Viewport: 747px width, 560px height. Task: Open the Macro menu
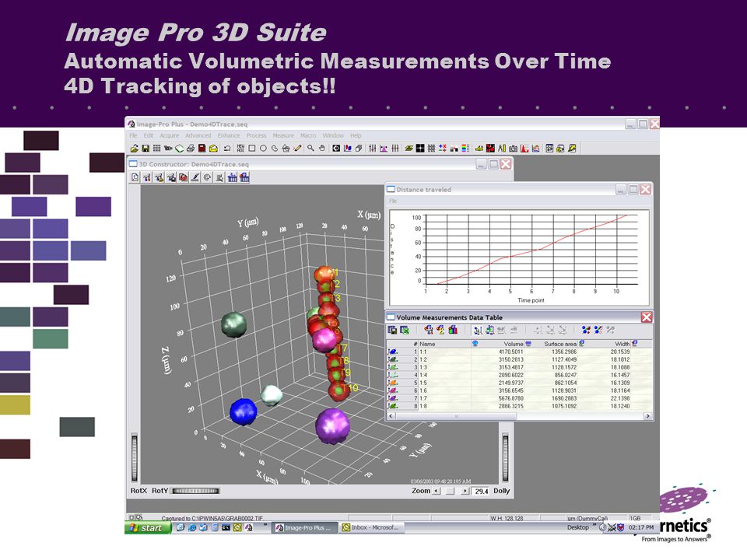coord(308,135)
